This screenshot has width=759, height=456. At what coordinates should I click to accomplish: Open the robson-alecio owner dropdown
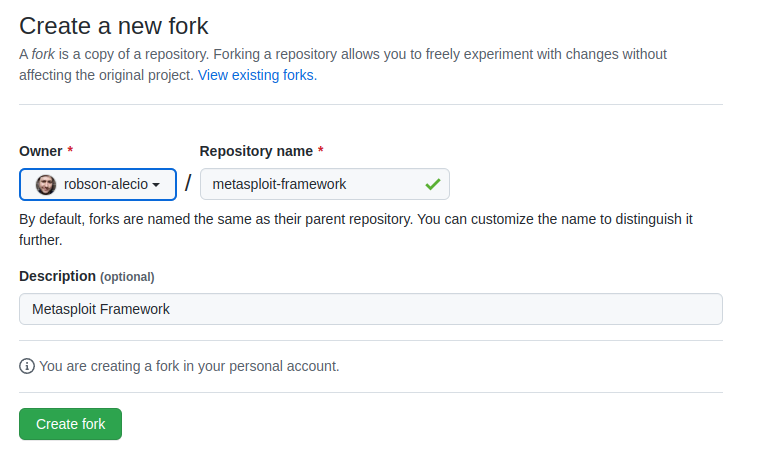[98, 184]
